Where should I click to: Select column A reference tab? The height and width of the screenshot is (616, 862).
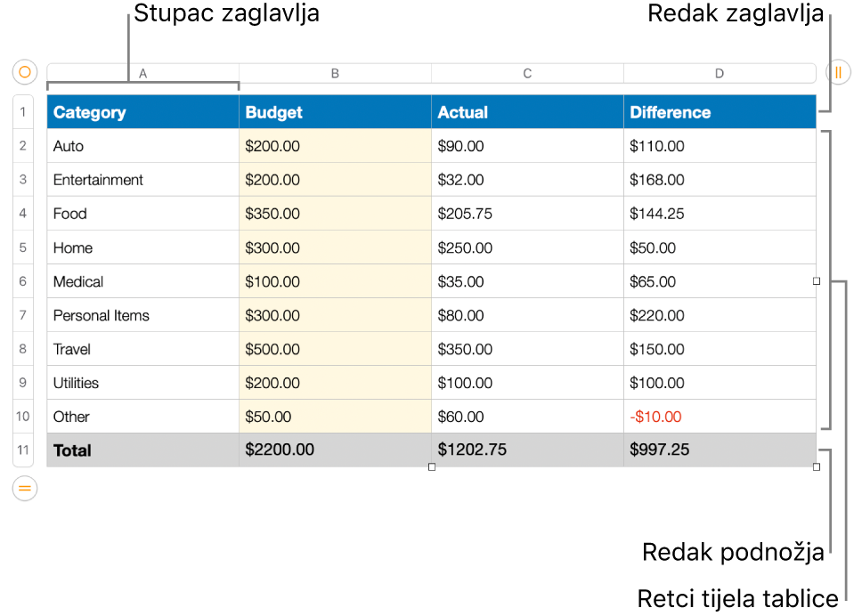coord(142,73)
